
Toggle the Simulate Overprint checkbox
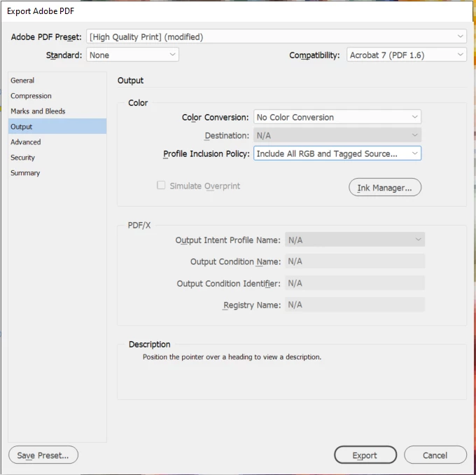click(x=161, y=185)
